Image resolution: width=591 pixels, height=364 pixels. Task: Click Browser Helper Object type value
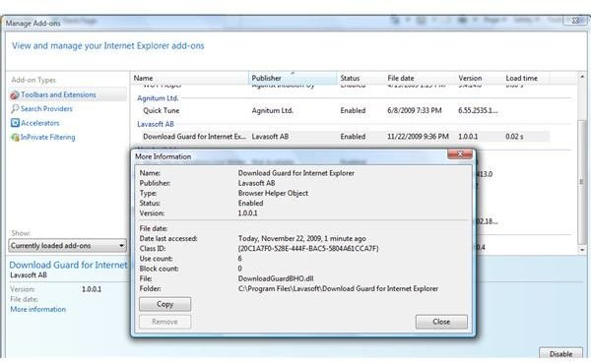click(x=273, y=194)
